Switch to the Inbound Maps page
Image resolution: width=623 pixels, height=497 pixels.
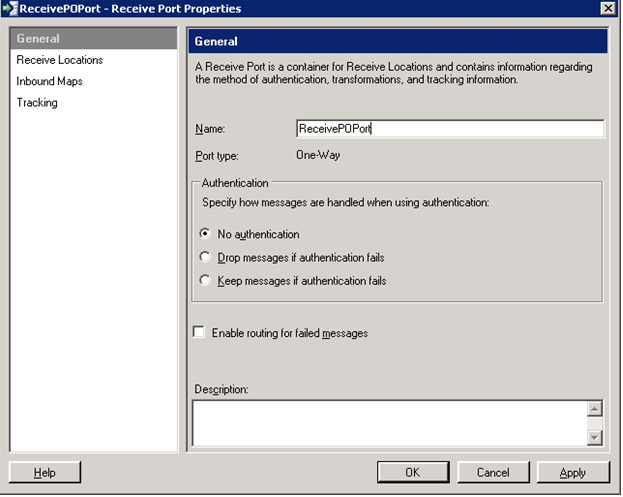pos(50,81)
